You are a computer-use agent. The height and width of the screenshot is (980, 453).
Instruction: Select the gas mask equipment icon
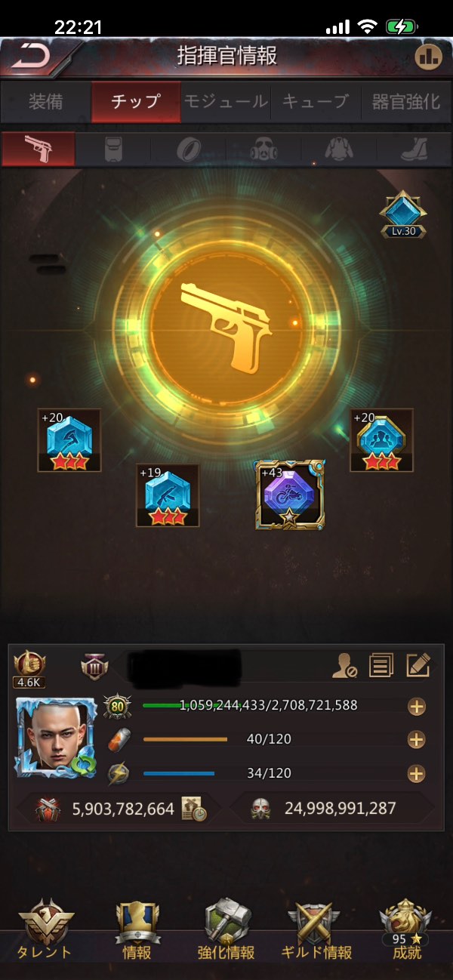coord(263,149)
